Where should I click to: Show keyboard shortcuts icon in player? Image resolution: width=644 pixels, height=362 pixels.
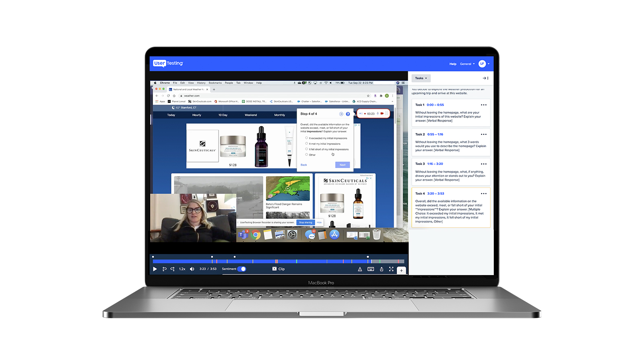[x=371, y=269]
